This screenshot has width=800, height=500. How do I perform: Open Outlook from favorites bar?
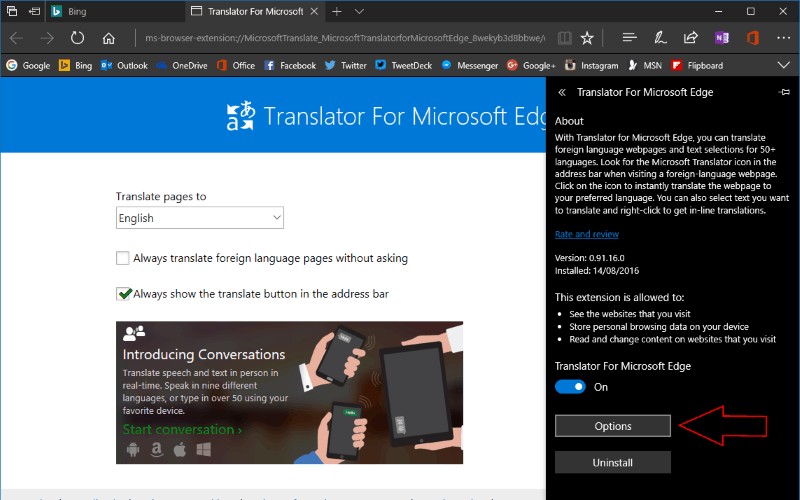pos(124,65)
